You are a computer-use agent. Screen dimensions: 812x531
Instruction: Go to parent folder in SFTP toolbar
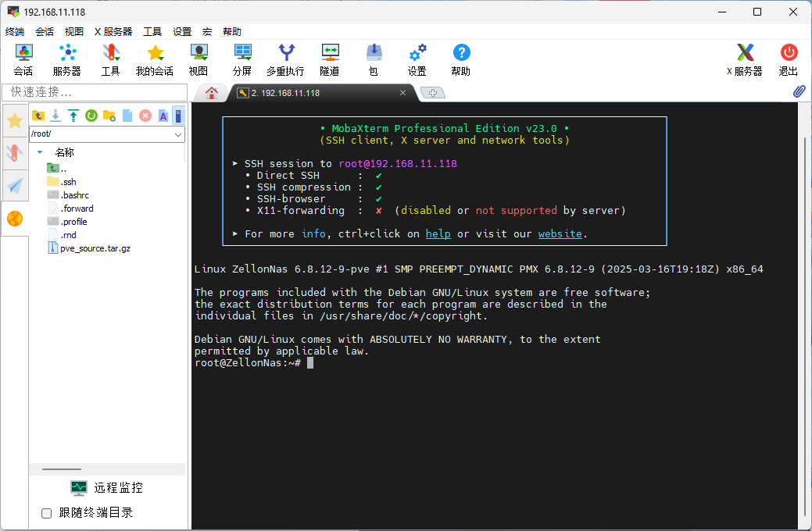pyautogui.click(x=38, y=116)
